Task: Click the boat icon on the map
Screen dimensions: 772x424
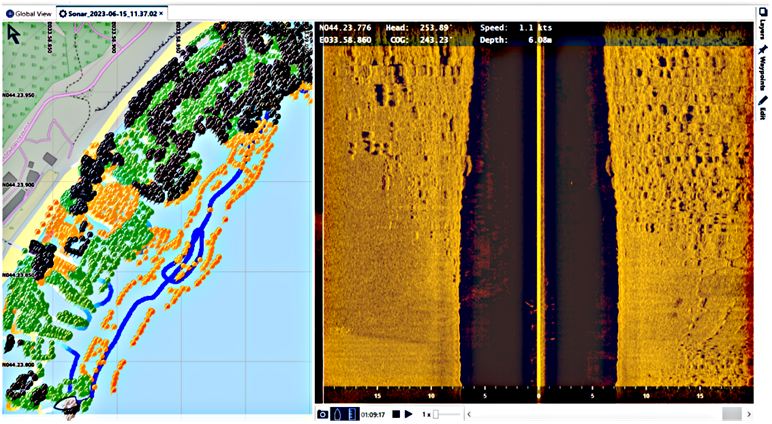Action: 66,403
